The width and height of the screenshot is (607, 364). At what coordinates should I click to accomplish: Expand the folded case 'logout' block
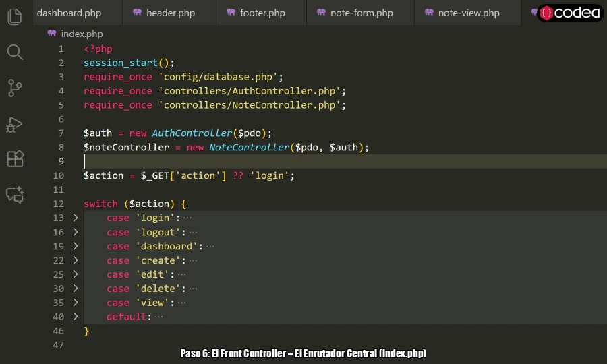[x=76, y=232]
